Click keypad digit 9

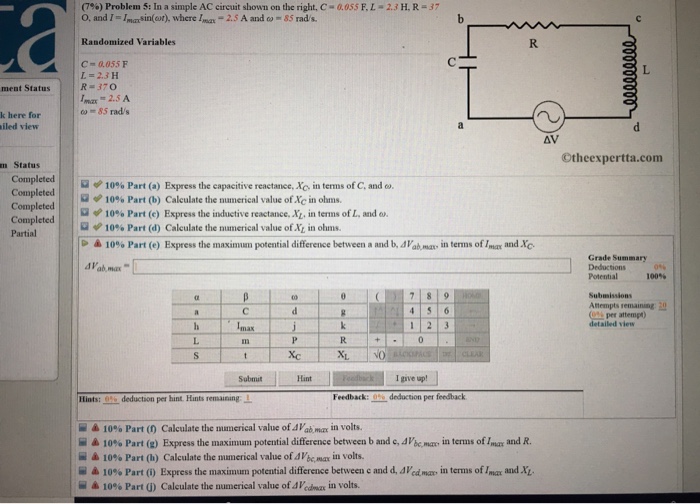pyautogui.click(x=446, y=296)
